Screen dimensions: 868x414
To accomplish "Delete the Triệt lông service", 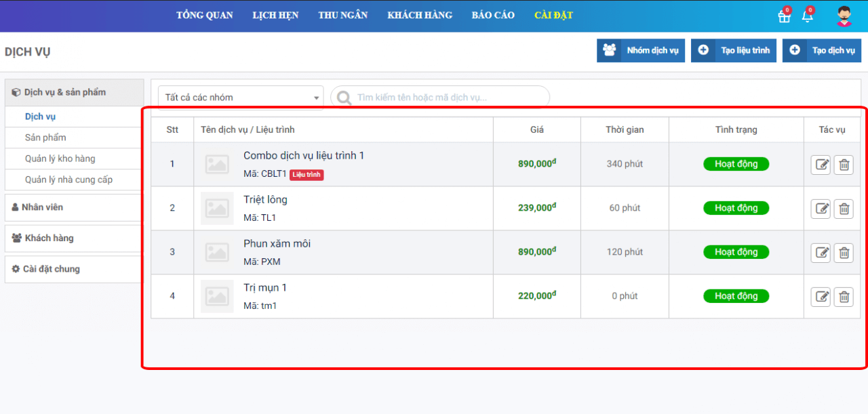I will [x=844, y=209].
